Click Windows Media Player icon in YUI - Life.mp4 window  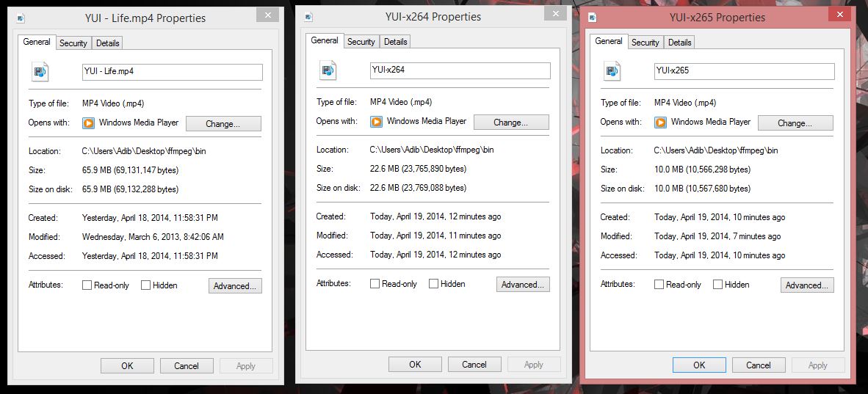pyautogui.click(x=89, y=123)
